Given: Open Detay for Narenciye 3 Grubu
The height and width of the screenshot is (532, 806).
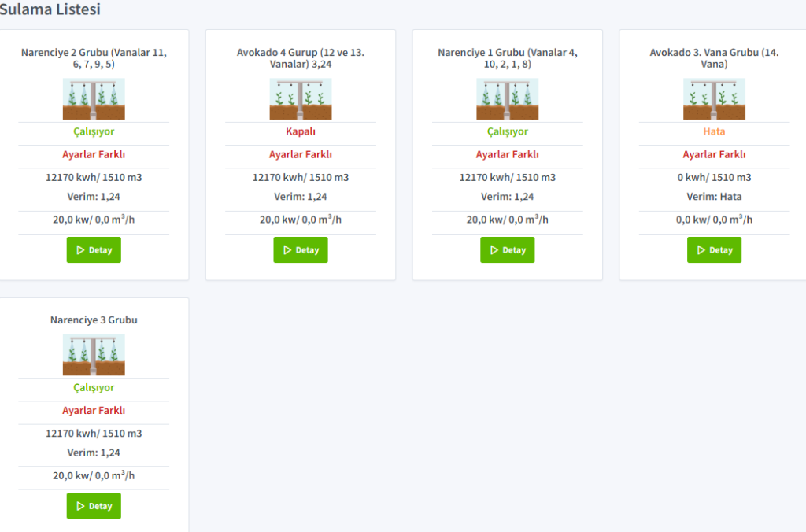Looking at the screenshot, I should [94, 506].
